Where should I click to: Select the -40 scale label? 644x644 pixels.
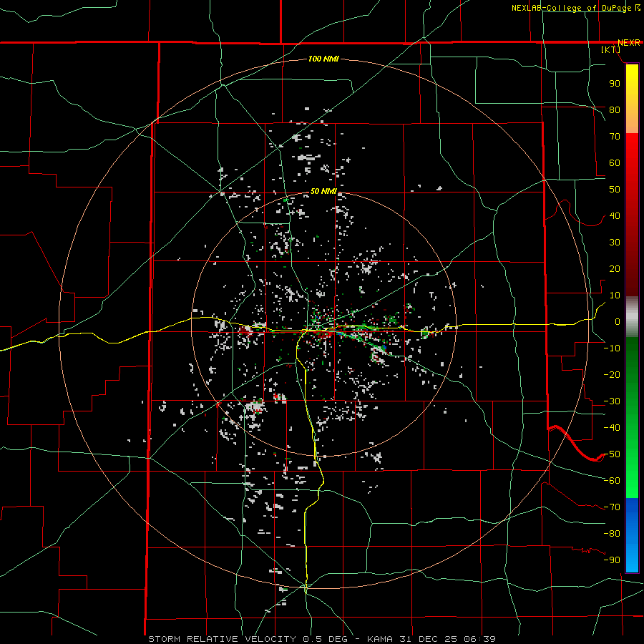tap(612, 428)
